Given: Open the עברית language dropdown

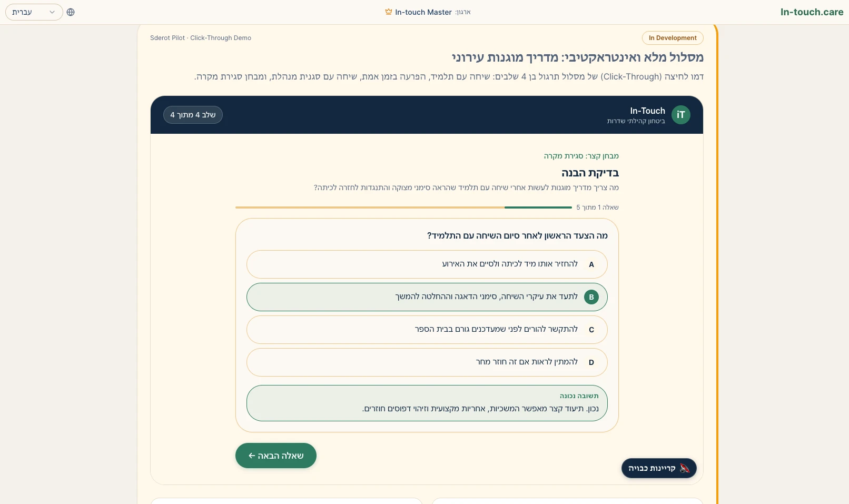Looking at the screenshot, I should tap(34, 12).
